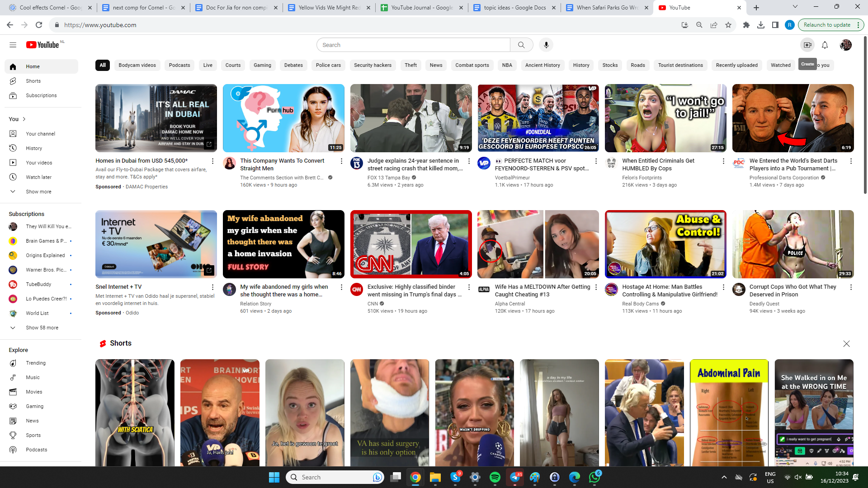Switch to the topic ideas browser tab
Image resolution: width=868 pixels, height=488 pixels.
click(x=514, y=8)
